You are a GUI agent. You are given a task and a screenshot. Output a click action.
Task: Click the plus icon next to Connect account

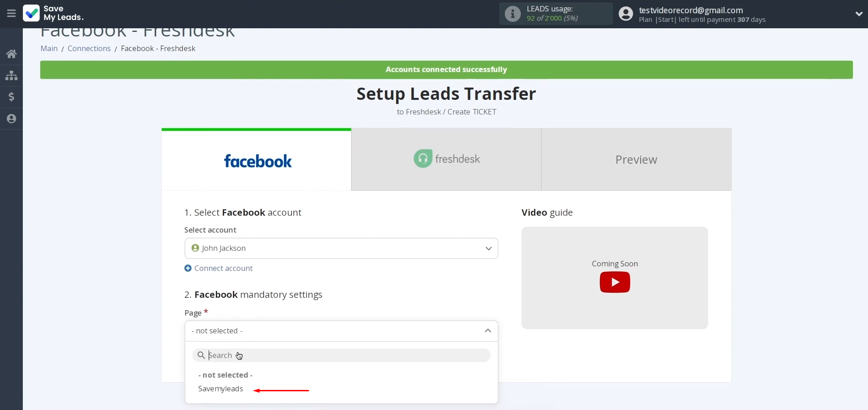pos(188,268)
